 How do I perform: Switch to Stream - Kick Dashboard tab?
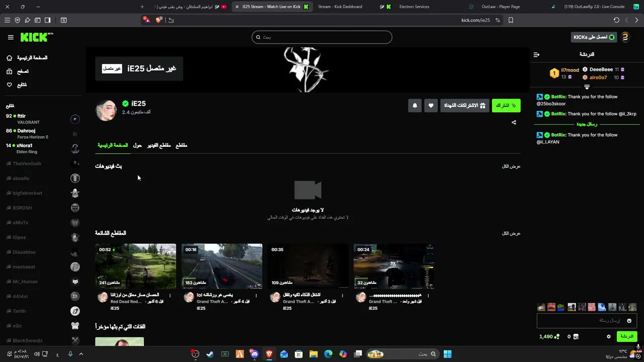coord(340,7)
